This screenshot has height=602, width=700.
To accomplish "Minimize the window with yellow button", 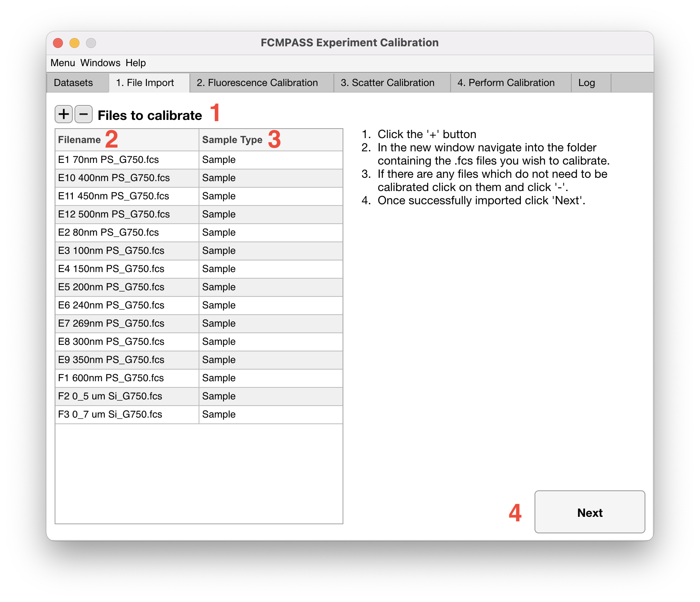I will (x=74, y=43).
